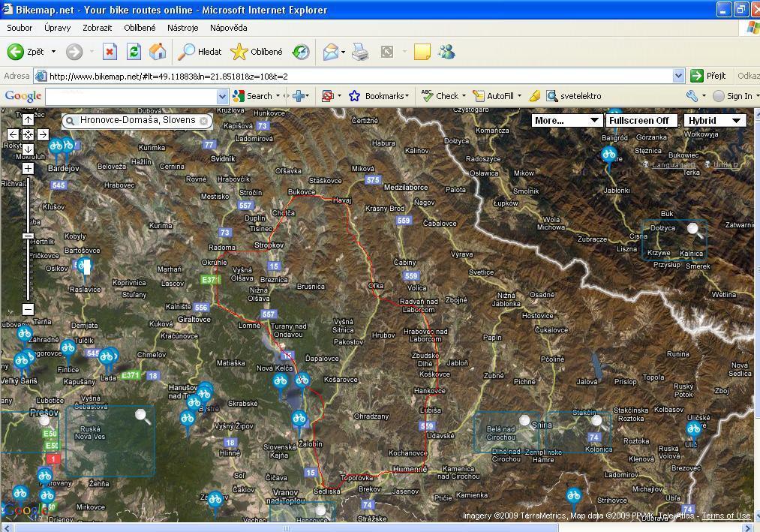
Task: Clear the Hronovce-Domaša search field
Action: pyautogui.click(x=203, y=120)
